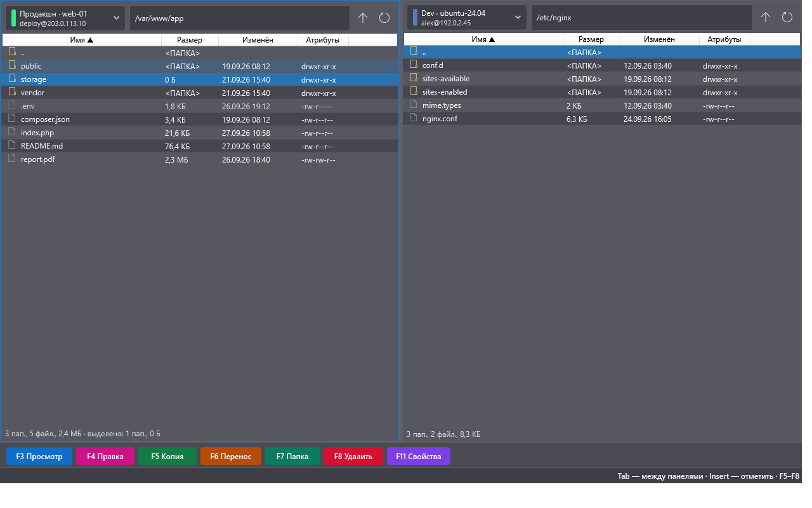Refresh the /etc/nginx panel listing
Viewport: 812px width, 508px height.
[x=787, y=18]
